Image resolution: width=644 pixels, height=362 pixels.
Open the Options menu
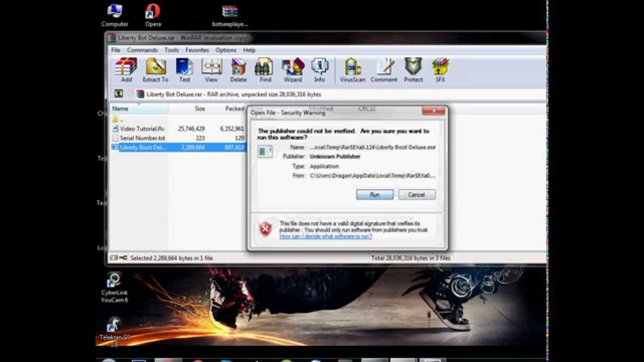click(226, 50)
